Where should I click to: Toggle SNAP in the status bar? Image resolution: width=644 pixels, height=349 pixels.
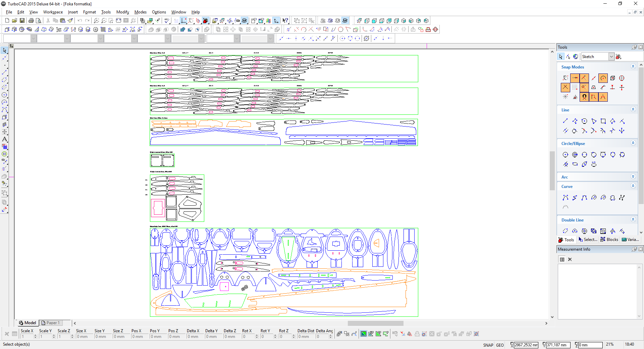(x=488, y=345)
